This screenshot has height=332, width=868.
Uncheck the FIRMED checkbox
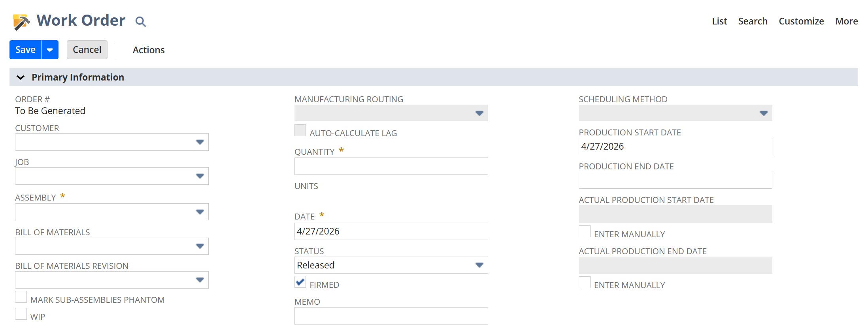[300, 282]
